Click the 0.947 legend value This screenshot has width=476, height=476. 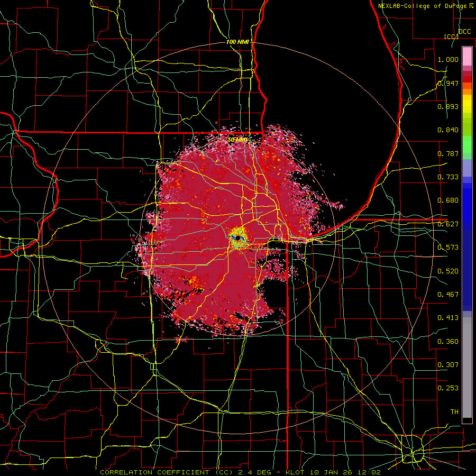point(448,83)
